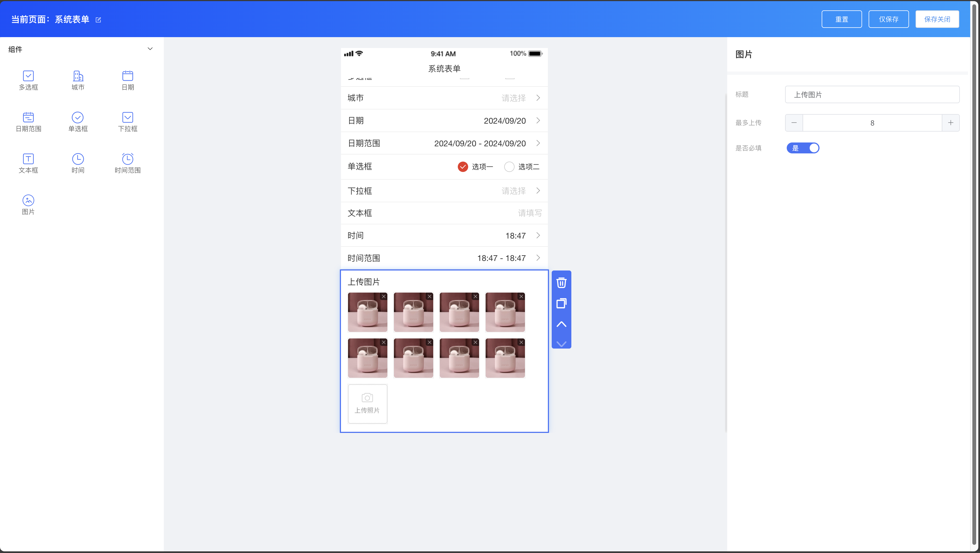Move component up with the up arrow icon
This screenshot has width=980, height=553.
pyautogui.click(x=561, y=324)
